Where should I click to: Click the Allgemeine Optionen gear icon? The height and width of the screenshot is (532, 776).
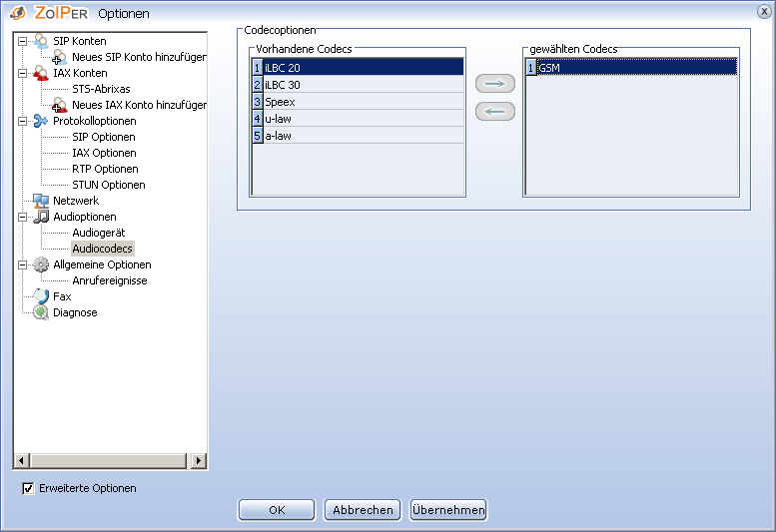click(41, 265)
